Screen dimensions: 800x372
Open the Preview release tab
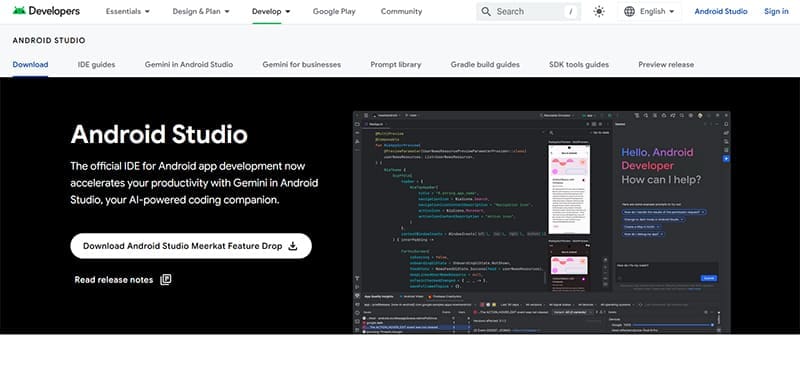pyautogui.click(x=666, y=64)
